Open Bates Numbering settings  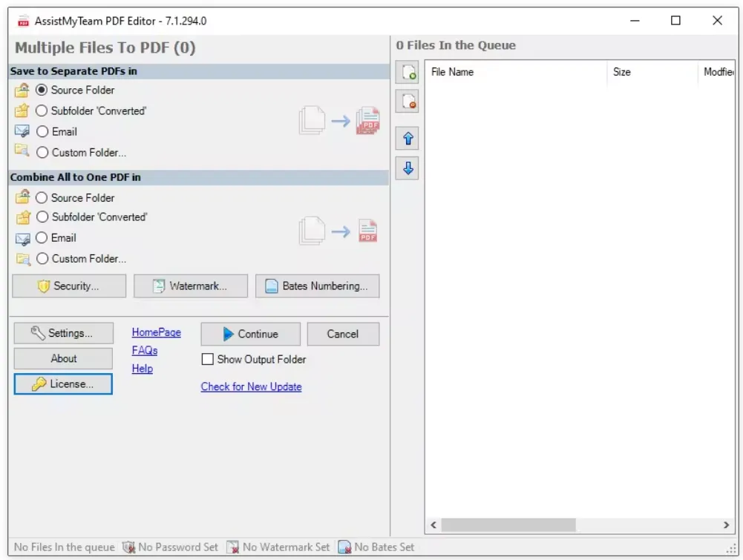coord(318,286)
